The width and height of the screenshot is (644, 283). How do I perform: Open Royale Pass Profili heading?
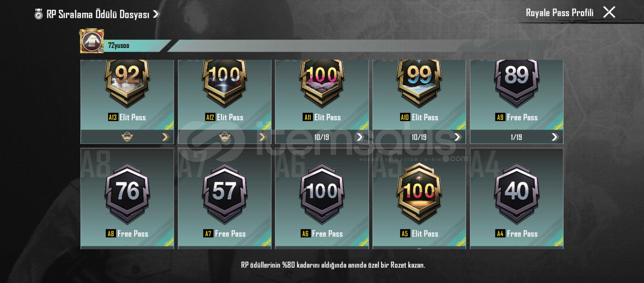[x=559, y=13]
